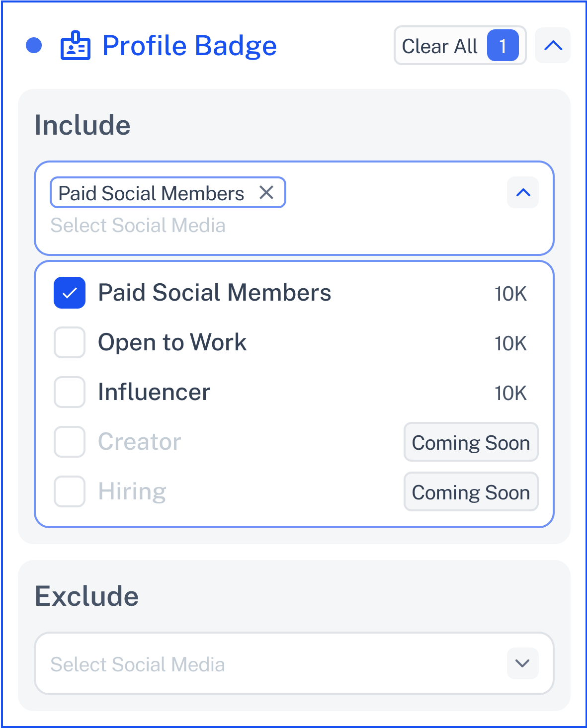Viewport: 587px width, 728px height.
Task: Click the Profile Badge section title
Action: point(189,46)
